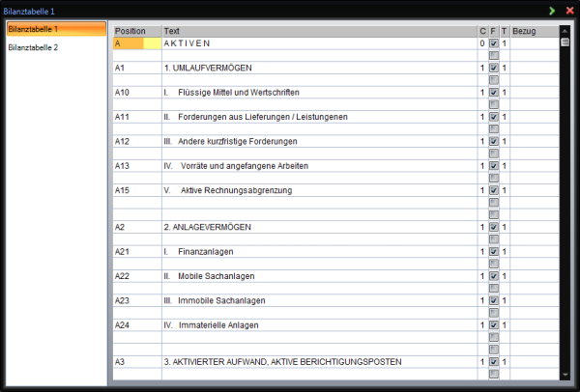The height and width of the screenshot is (392, 580).
Task: Select position cell A11
Action: (x=137, y=117)
